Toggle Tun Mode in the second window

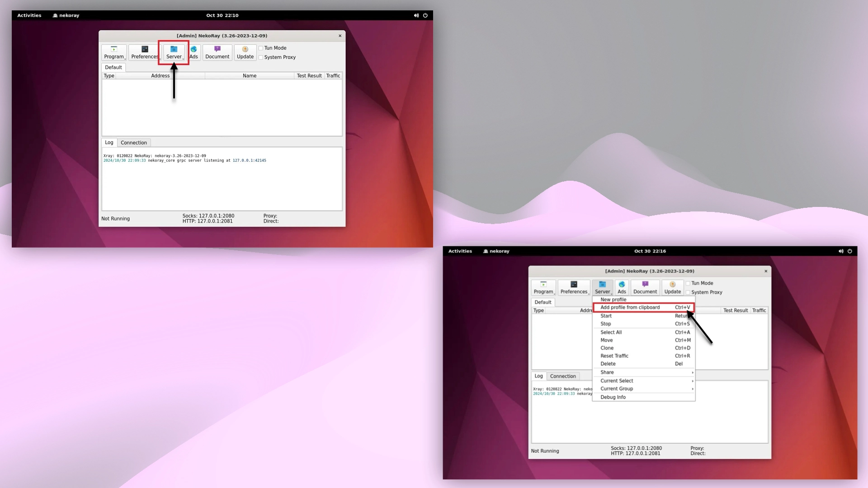point(689,283)
